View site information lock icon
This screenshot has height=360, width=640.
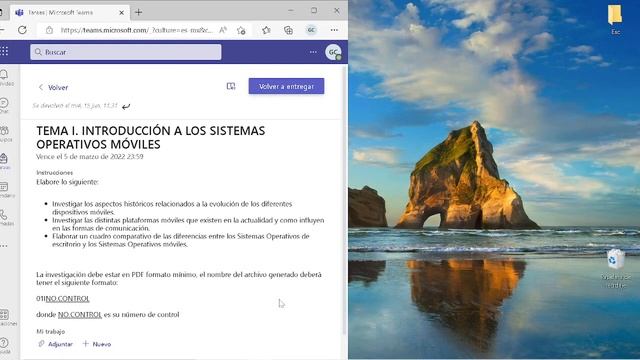49,30
